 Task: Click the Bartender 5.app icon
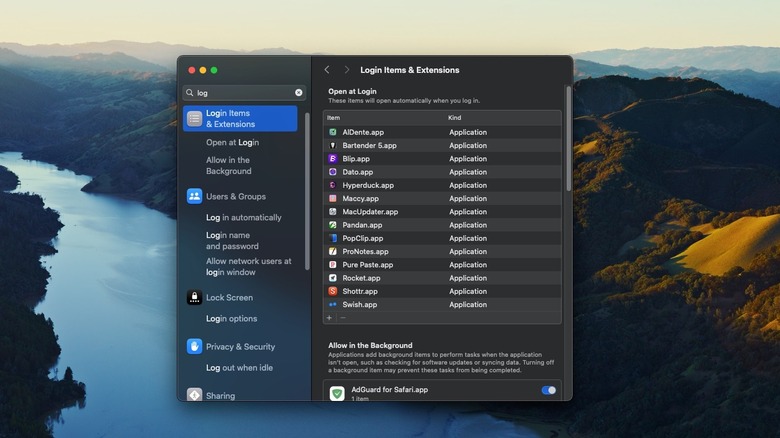click(x=333, y=145)
